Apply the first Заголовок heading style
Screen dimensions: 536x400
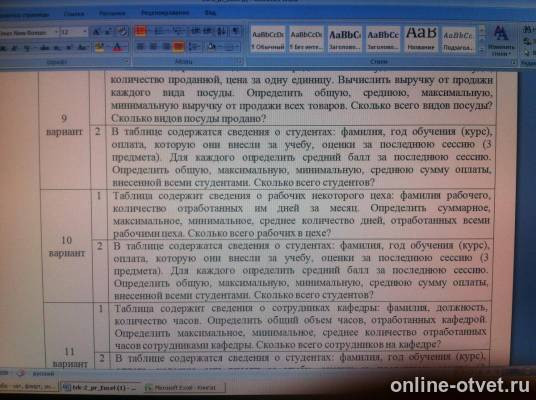345,40
